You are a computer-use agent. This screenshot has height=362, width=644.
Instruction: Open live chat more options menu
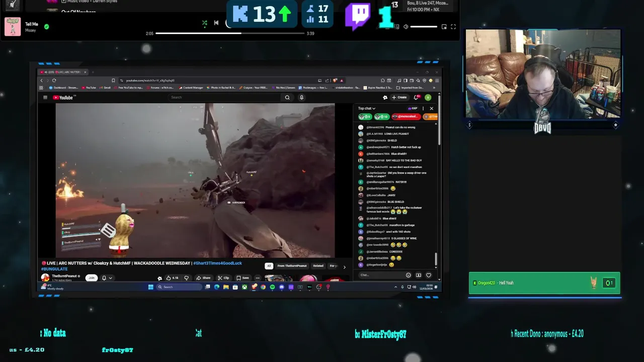tap(423, 109)
